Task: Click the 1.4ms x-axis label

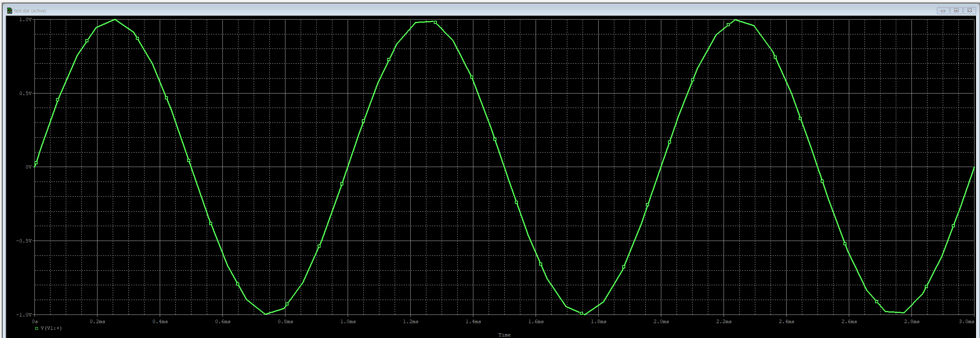Action: [x=473, y=322]
